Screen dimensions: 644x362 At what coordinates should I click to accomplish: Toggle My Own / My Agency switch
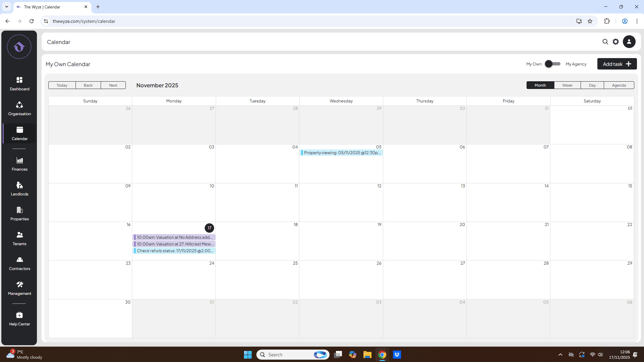[552, 64]
